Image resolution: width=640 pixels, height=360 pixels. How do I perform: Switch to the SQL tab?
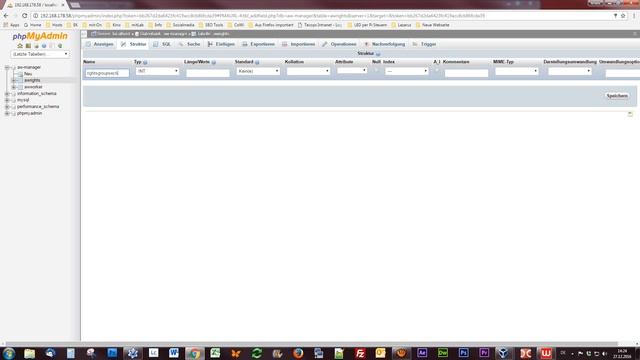click(162, 44)
